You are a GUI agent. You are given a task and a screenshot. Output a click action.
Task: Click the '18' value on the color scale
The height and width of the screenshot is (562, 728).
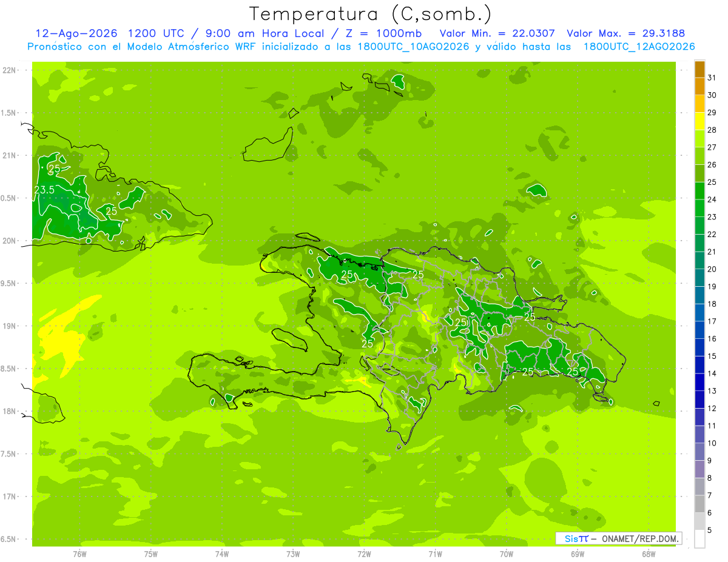(712, 304)
